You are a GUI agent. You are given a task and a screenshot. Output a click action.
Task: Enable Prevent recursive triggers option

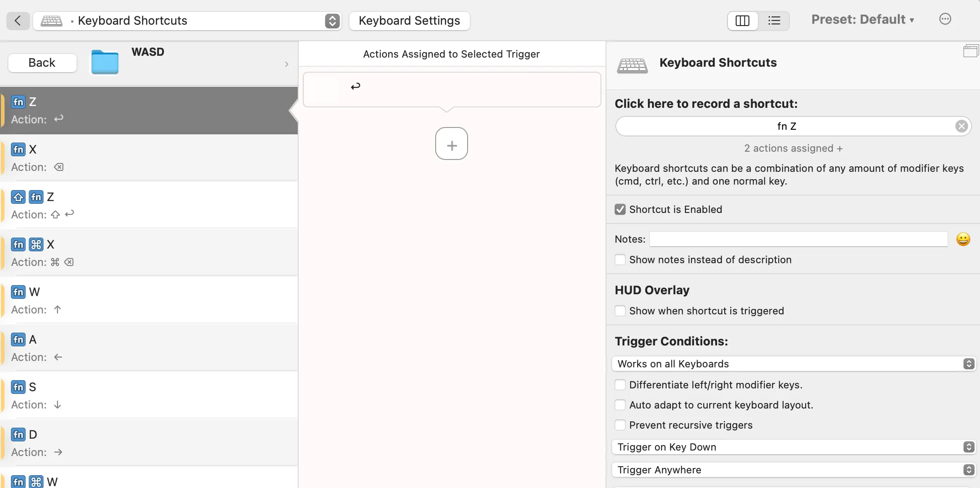pos(620,425)
